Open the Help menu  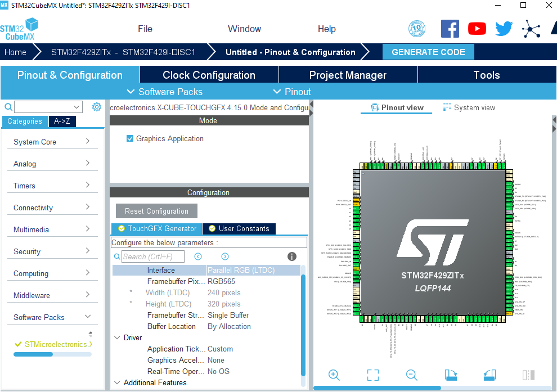coord(326,29)
